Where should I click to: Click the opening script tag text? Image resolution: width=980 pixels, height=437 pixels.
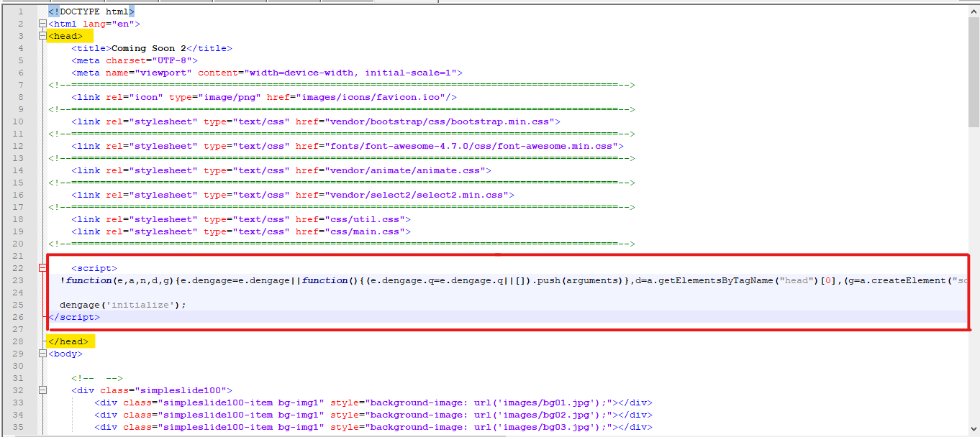[94, 268]
